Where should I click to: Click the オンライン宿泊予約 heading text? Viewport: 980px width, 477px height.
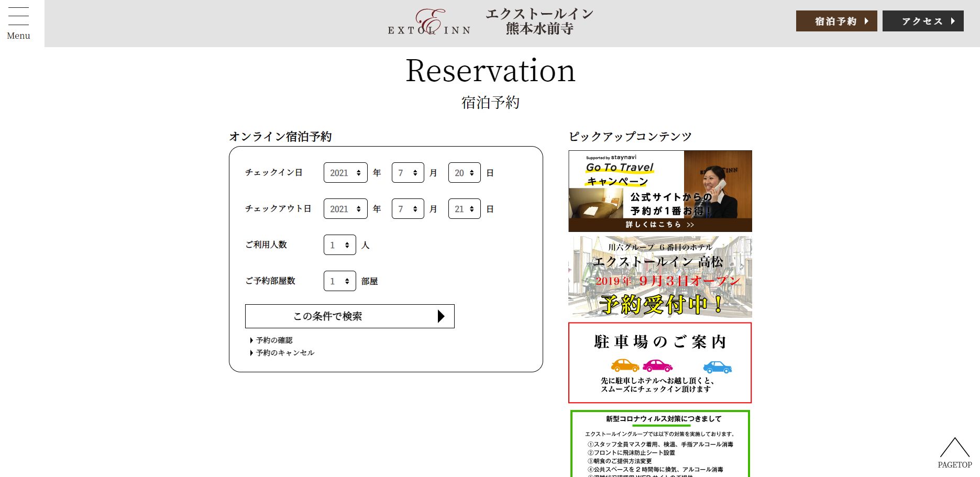(x=280, y=137)
